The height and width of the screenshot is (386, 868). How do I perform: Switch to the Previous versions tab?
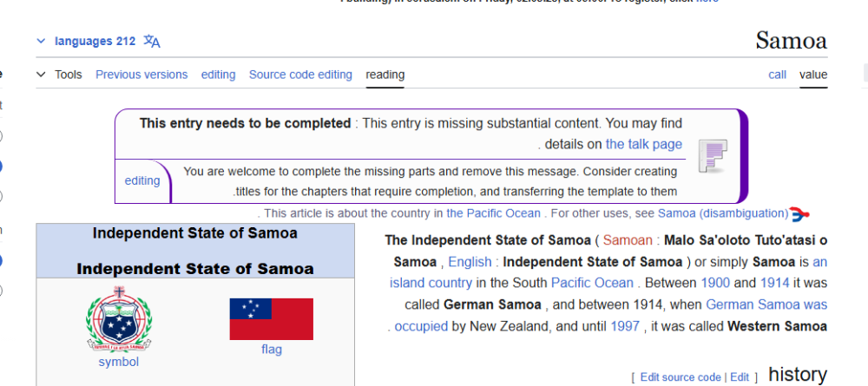pyautogui.click(x=141, y=75)
